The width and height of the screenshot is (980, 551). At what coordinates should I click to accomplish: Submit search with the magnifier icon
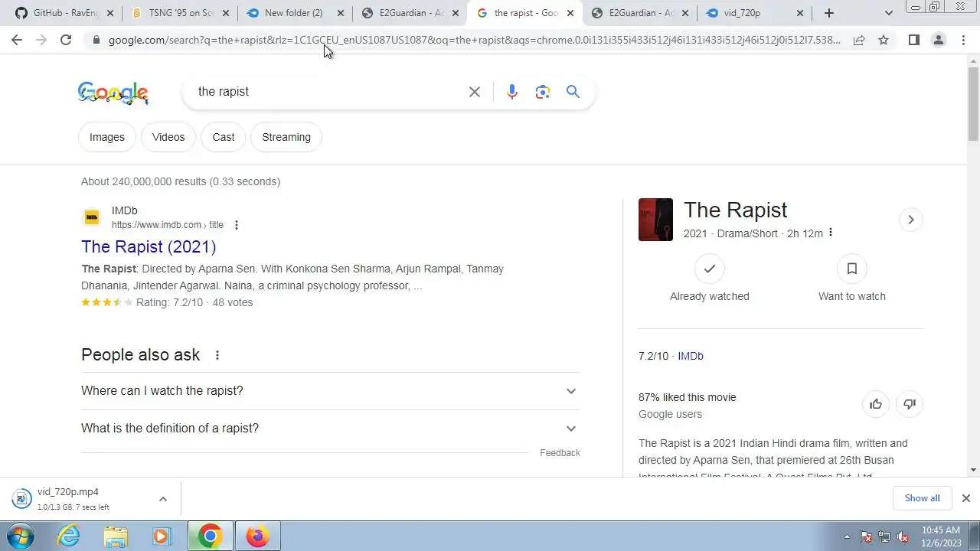573,92
